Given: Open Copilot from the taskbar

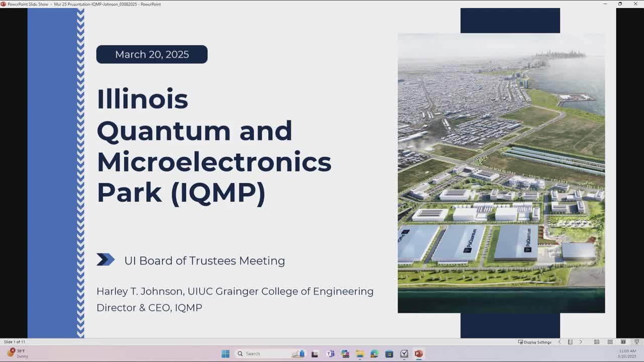Looking at the screenshot, I should (x=345, y=354).
